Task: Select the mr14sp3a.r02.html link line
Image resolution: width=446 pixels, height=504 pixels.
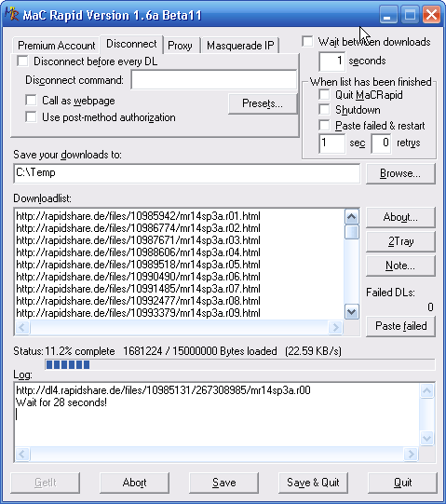Action: click(x=138, y=228)
